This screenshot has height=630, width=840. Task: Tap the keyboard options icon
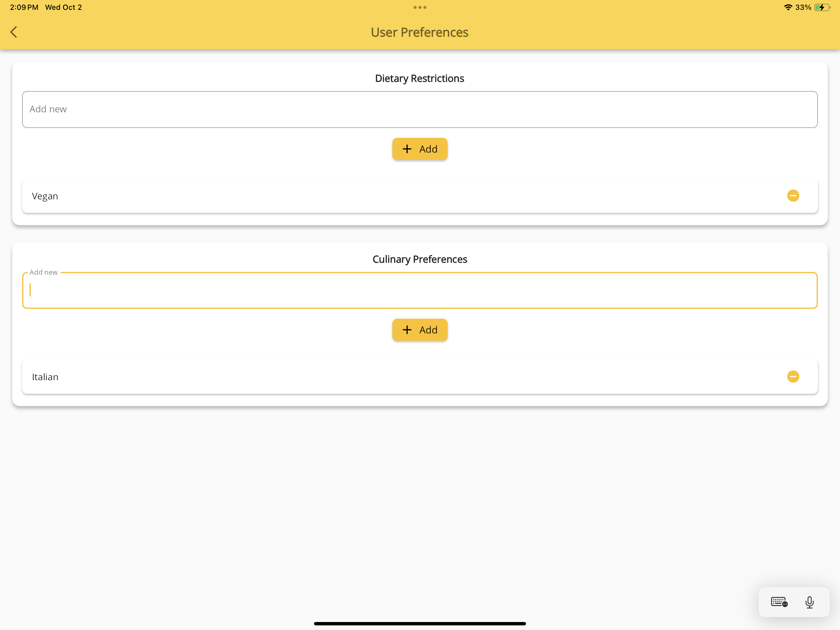point(779,602)
